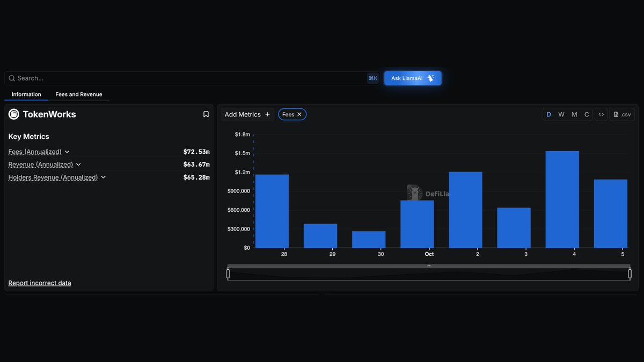Image resolution: width=644 pixels, height=362 pixels.
Task: Click the Oct 5 fees bar
Action: [611, 213]
